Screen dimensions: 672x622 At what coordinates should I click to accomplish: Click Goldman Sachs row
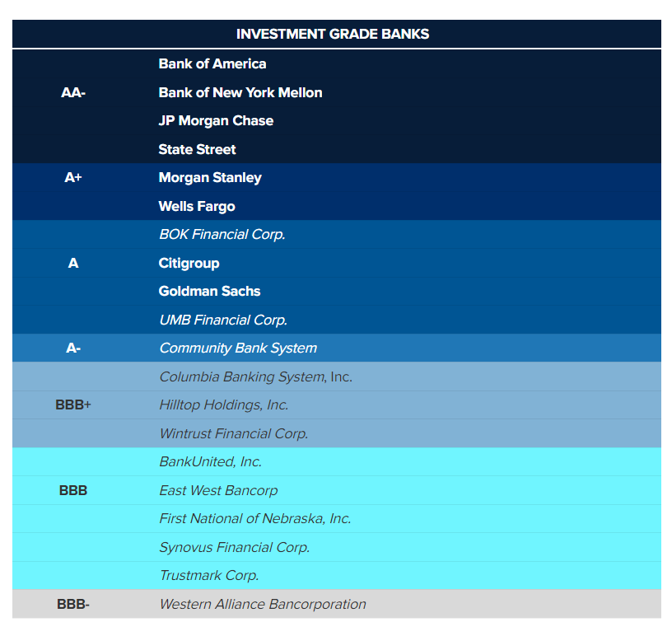click(209, 292)
